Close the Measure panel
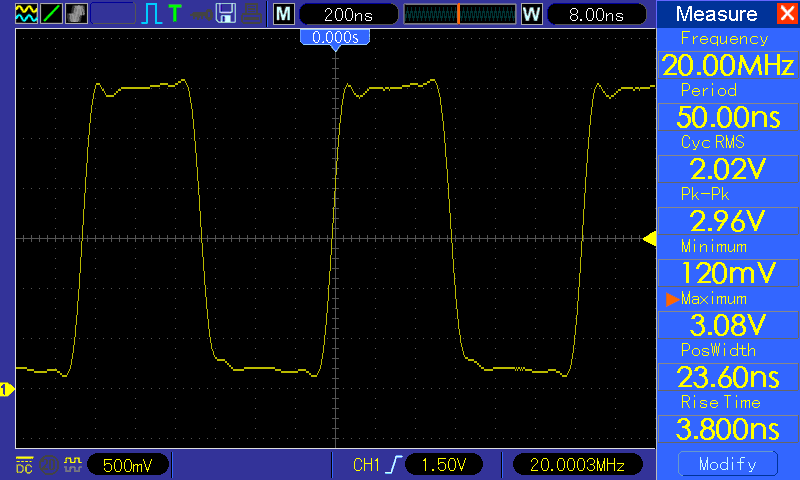 tap(787, 13)
